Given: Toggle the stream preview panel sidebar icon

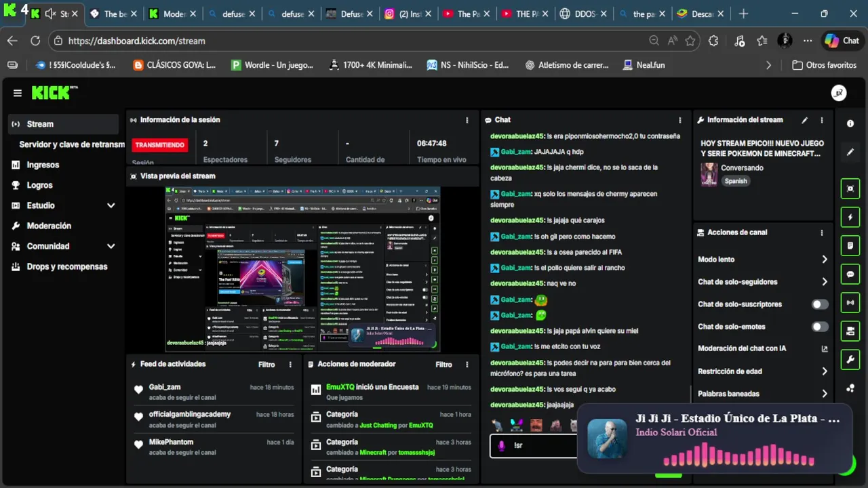Looking at the screenshot, I should coord(850,188).
